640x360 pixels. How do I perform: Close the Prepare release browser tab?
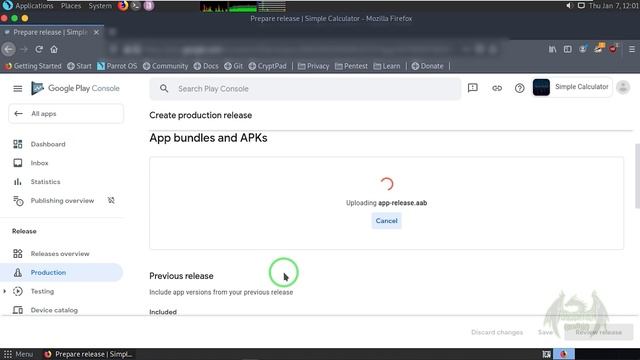[96, 32]
